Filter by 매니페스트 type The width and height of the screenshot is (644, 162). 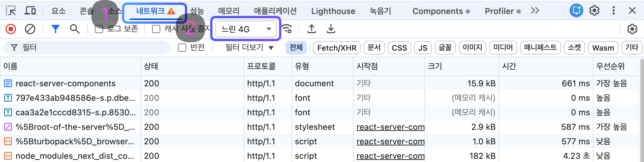pos(540,48)
